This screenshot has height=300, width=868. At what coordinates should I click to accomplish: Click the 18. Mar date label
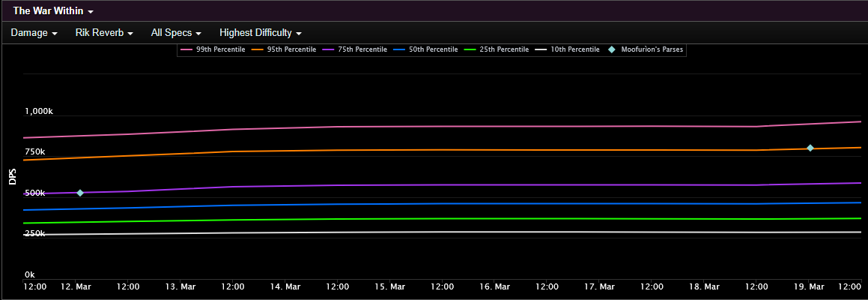[x=703, y=286]
